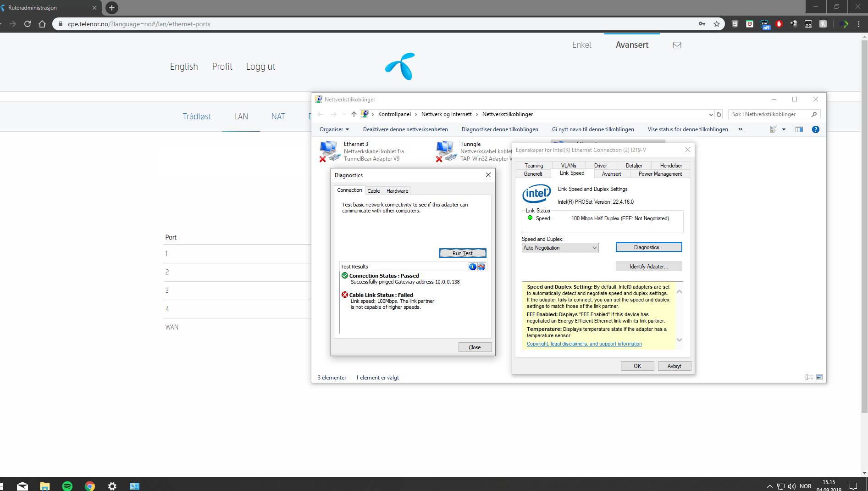This screenshot has width=868, height=491.
Task: Click the Chrome address bar URL
Action: 139,24
